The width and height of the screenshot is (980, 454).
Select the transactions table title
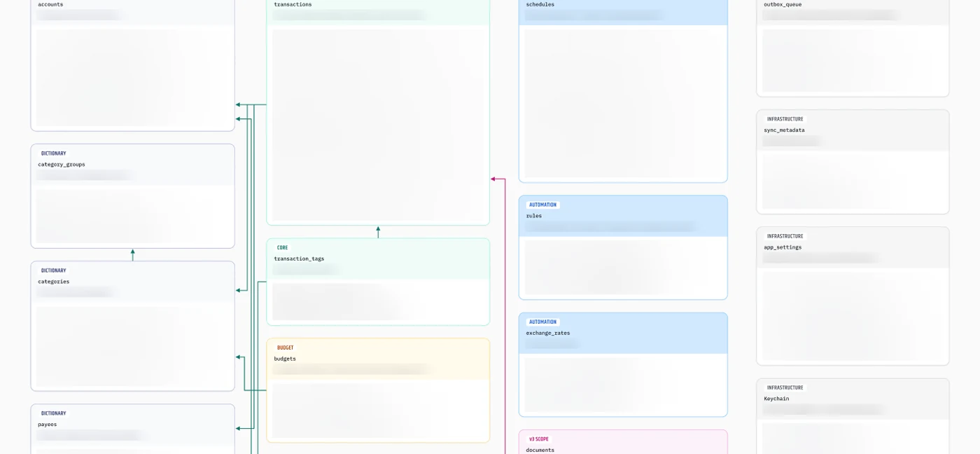pyautogui.click(x=293, y=4)
